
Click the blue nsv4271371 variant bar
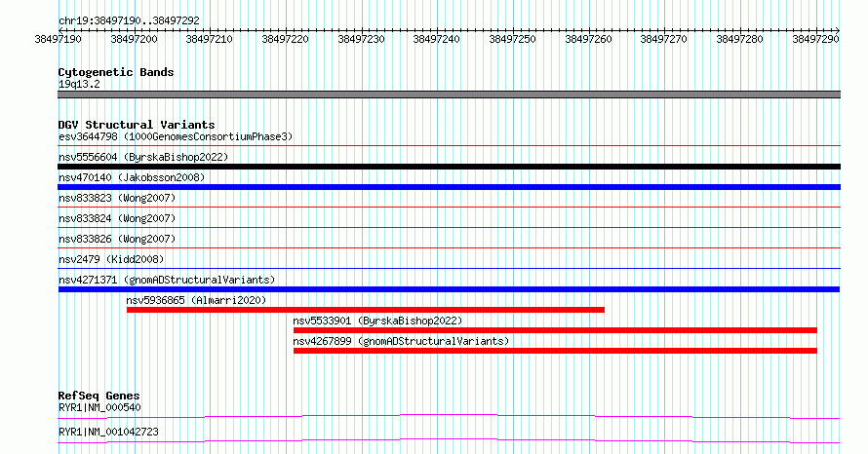pos(449,289)
